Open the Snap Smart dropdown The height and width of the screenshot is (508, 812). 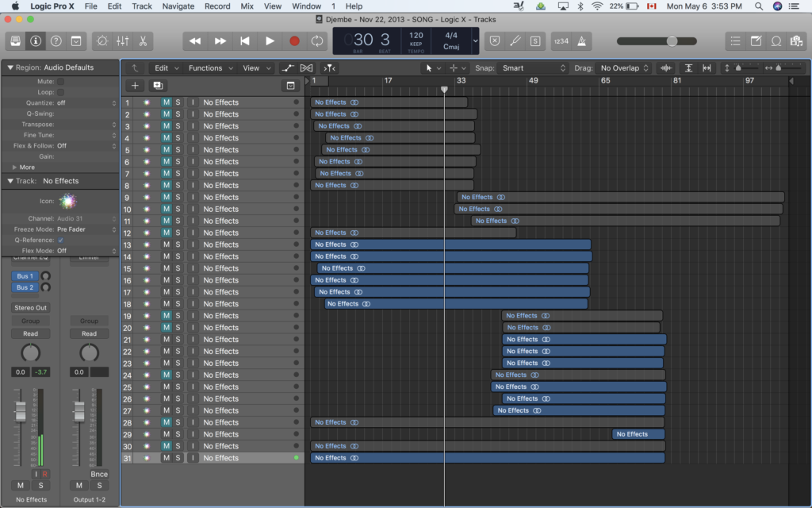(534, 68)
